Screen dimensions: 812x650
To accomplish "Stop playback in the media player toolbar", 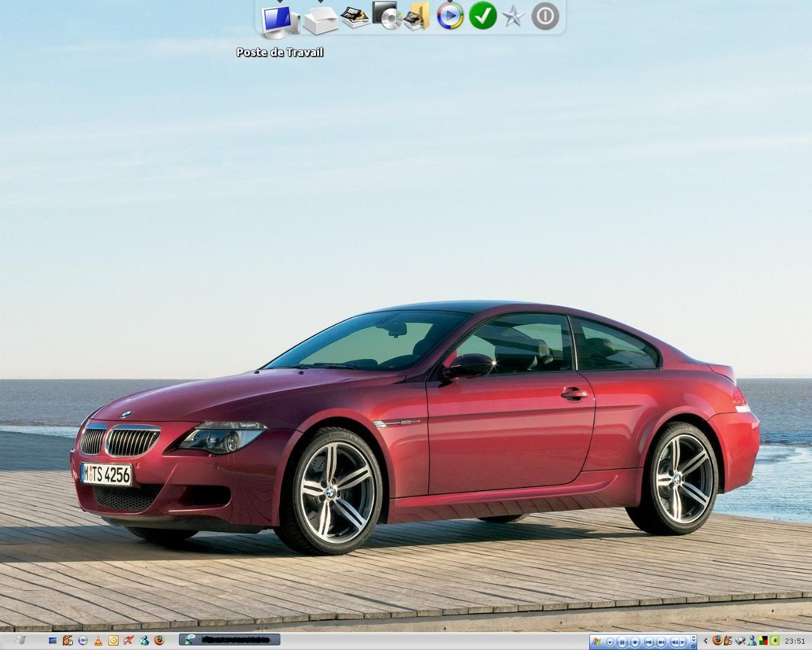I will (x=636, y=641).
